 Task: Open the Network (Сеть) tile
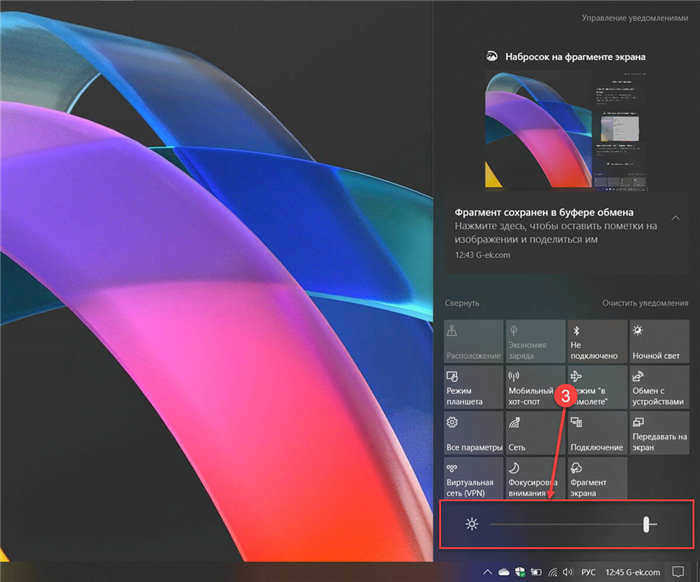535,433
